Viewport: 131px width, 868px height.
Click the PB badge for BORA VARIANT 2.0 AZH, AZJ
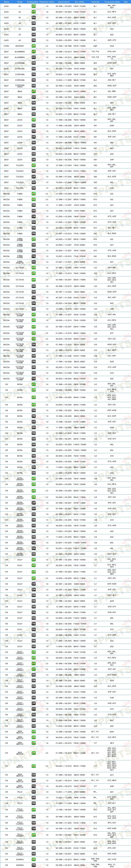click(x=34, y=497)
